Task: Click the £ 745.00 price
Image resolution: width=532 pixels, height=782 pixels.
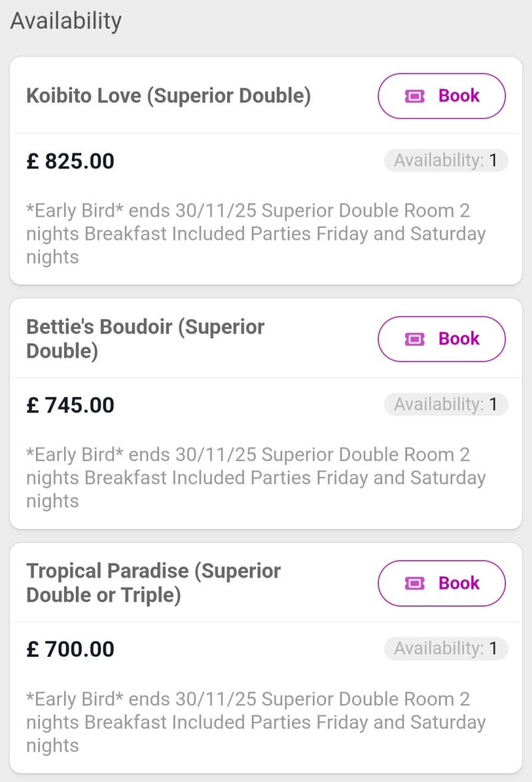Action: tap(71, 405)
